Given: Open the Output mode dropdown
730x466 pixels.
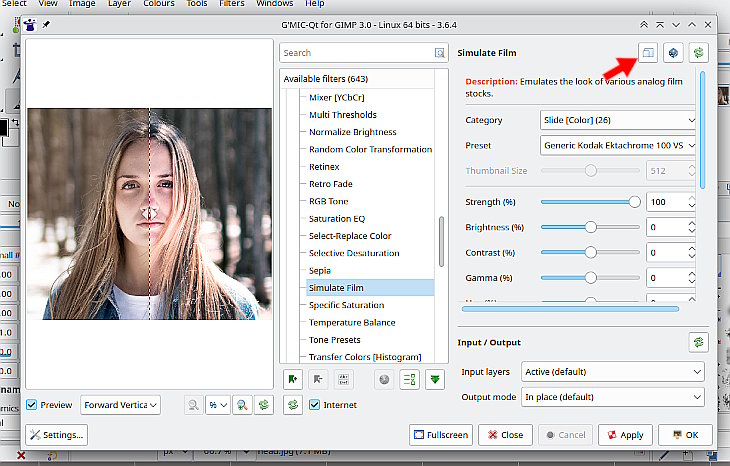Looking at the screenshot, I should coord(613,397).
